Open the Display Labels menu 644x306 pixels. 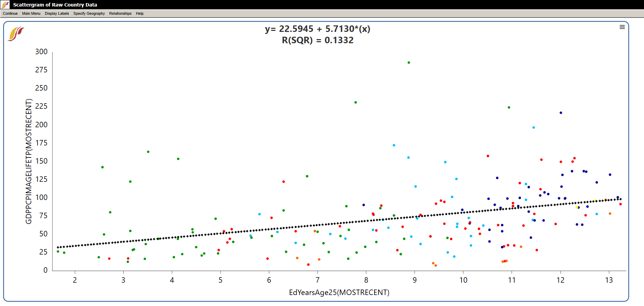click(x=57, y=13)
